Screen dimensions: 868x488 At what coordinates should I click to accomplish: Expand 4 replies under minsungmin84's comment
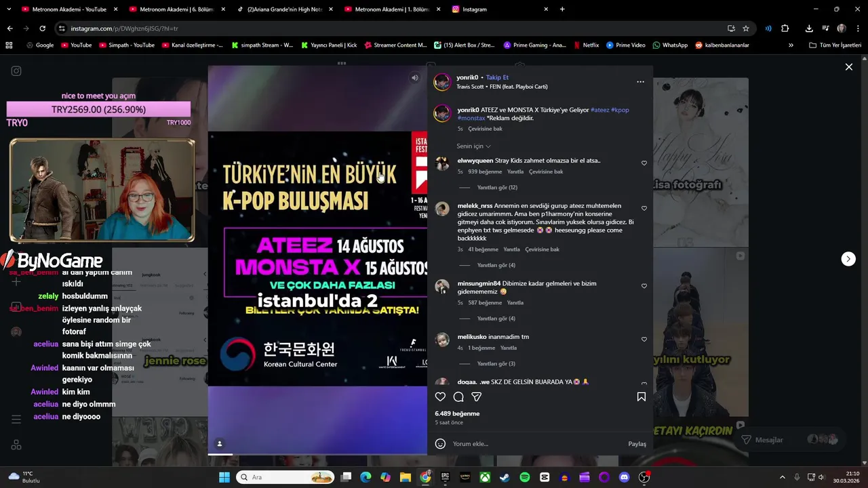point(496,319)
